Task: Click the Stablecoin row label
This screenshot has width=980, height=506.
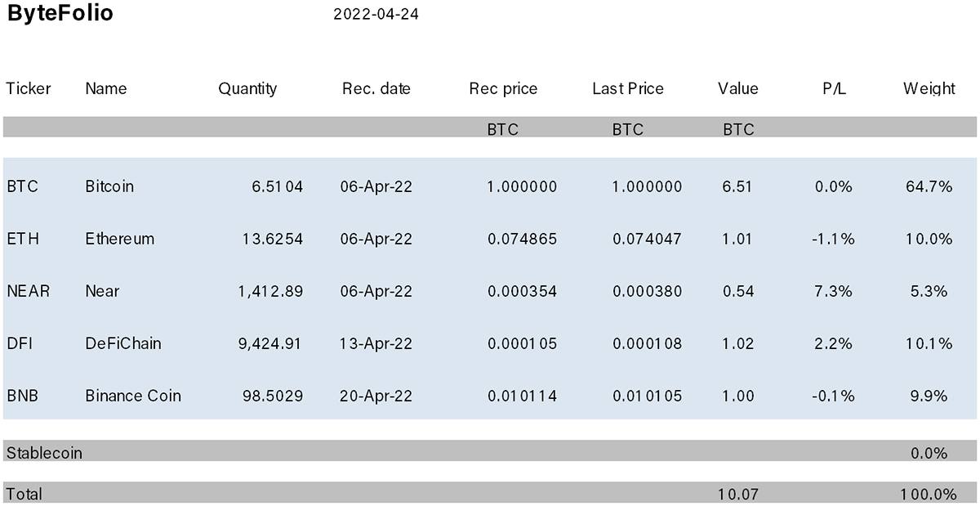Action: point(44,452)
